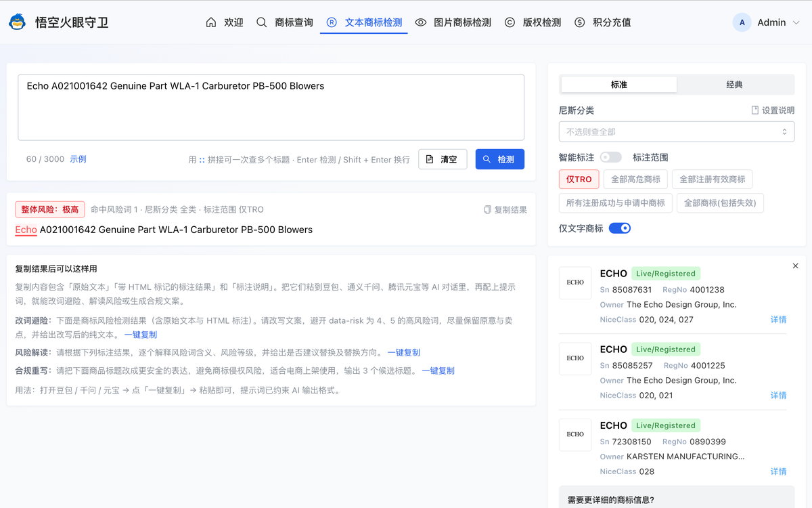Image resolution: width=812 pixels, height=508 pixels.
Task: Click ECHO thumbnail for Sn 85085257
Action: tap(575, 358)
